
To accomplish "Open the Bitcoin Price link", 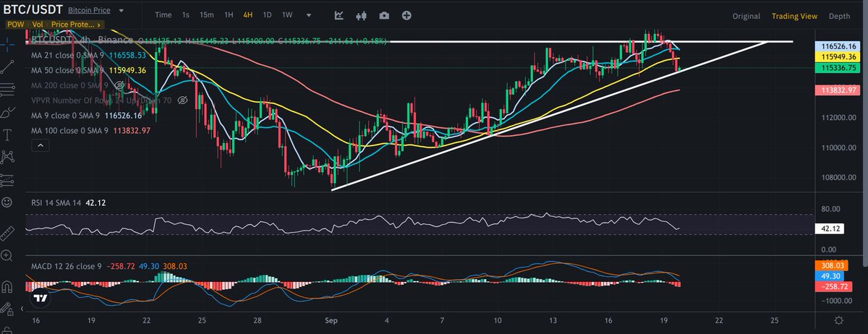I will (90, 12).
